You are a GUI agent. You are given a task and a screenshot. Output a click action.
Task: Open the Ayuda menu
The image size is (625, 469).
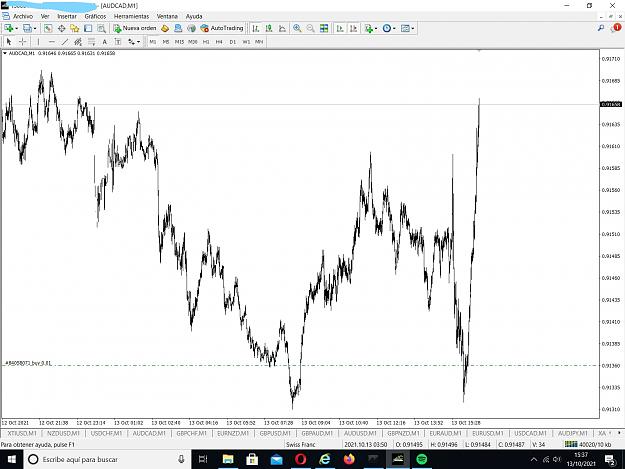194,16
